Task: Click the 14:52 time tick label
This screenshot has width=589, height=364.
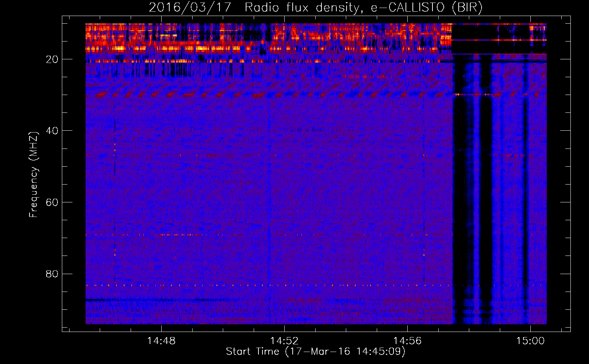Action: (284, 341)
